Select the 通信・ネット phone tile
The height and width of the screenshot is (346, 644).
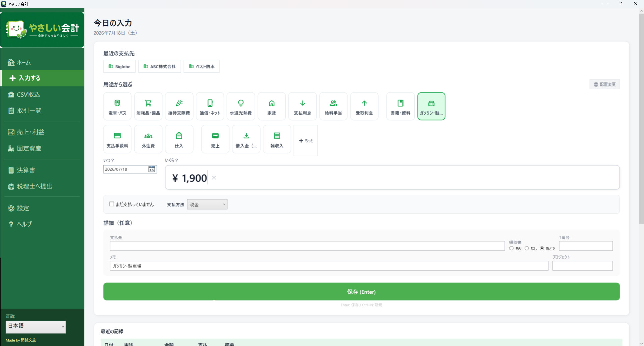(210, 106)
